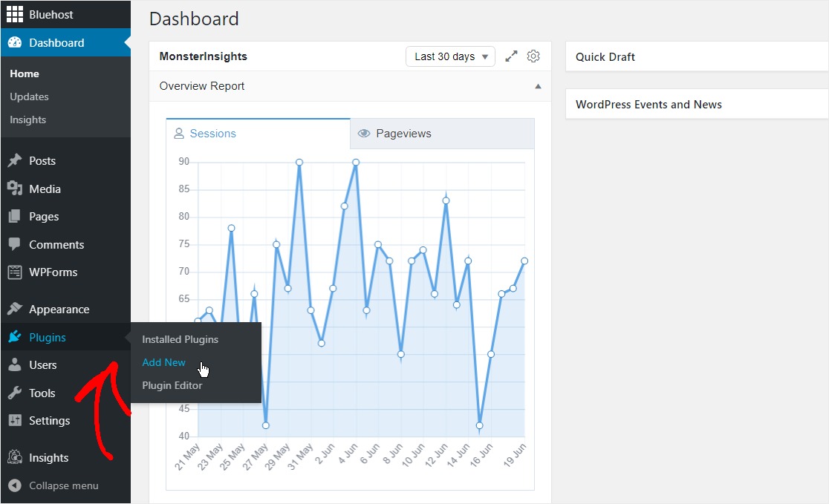Click the WPForms icon
Image resolution: width=829 pixels, height=504 pixels.
[15, 272]
